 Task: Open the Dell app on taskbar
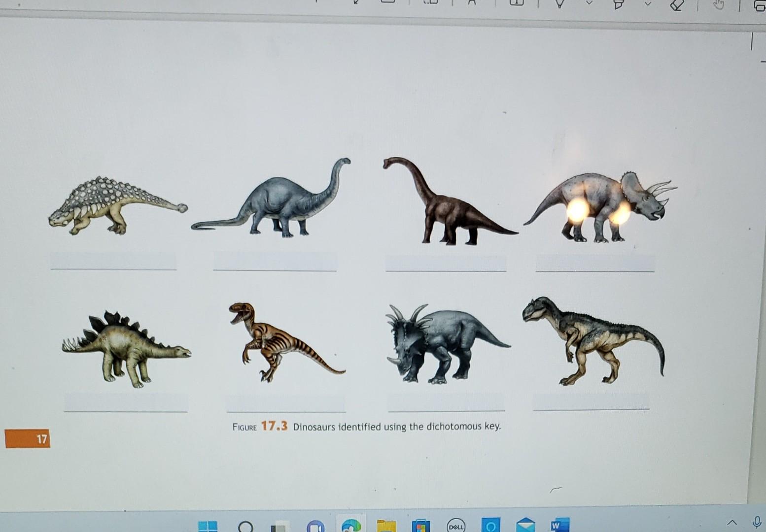coord(455,526)
